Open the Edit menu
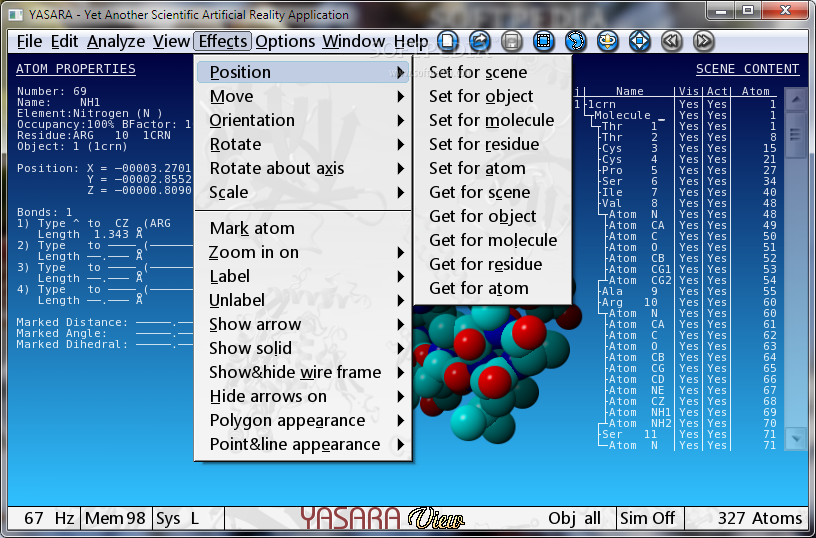Image resolution: width=816 pixels, height=538 pixels. (65, 41)
